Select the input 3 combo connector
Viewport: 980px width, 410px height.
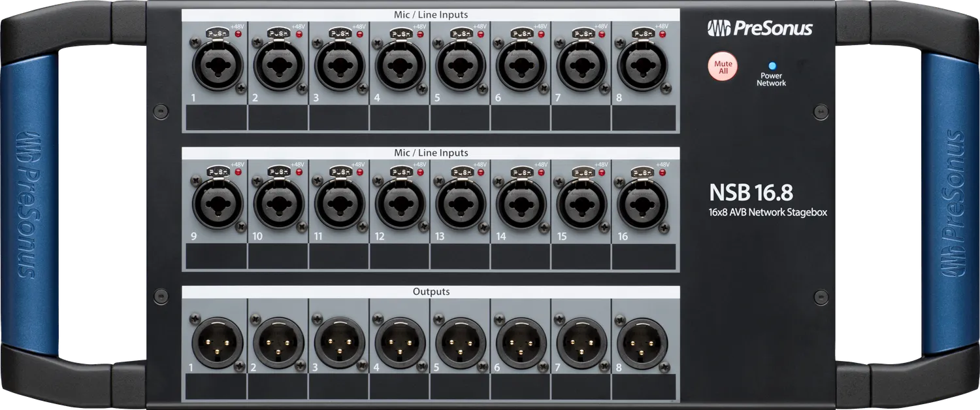[339, 65]
